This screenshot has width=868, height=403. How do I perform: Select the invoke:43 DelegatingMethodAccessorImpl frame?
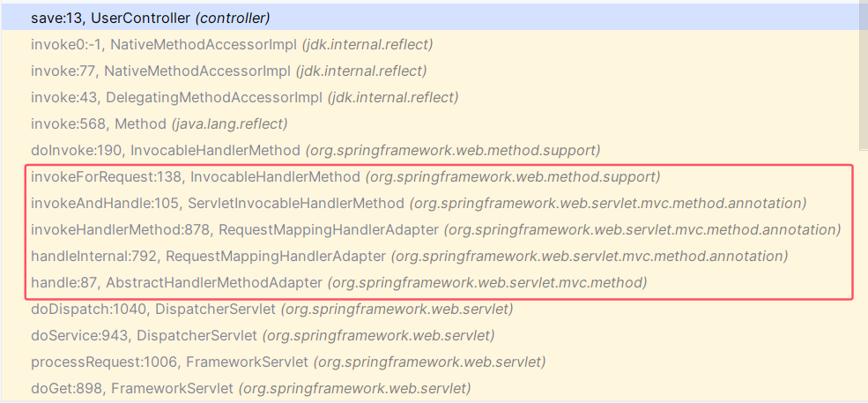pos(176,97)
